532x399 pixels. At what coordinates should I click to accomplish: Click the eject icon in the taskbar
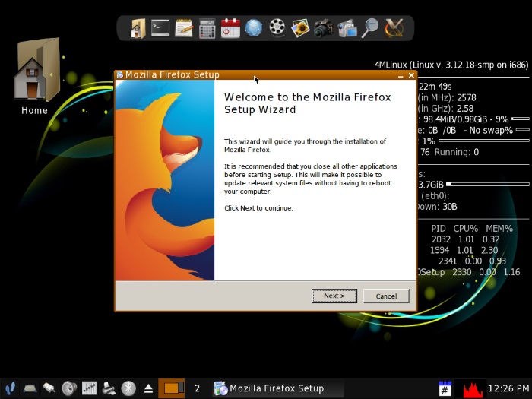[148, 388]
